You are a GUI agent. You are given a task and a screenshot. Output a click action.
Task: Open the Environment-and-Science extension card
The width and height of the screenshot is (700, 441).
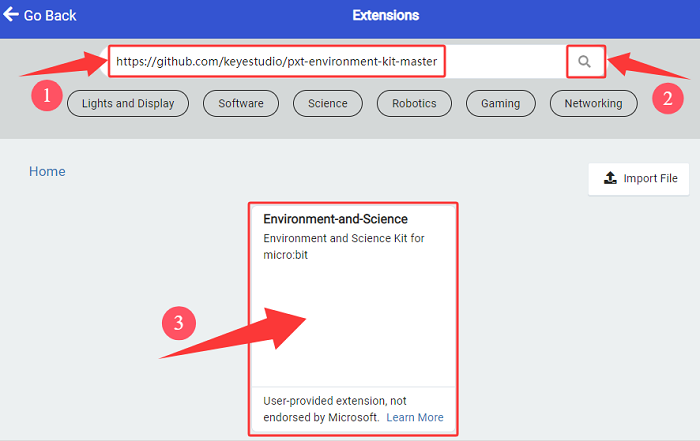tap(353, 319)
